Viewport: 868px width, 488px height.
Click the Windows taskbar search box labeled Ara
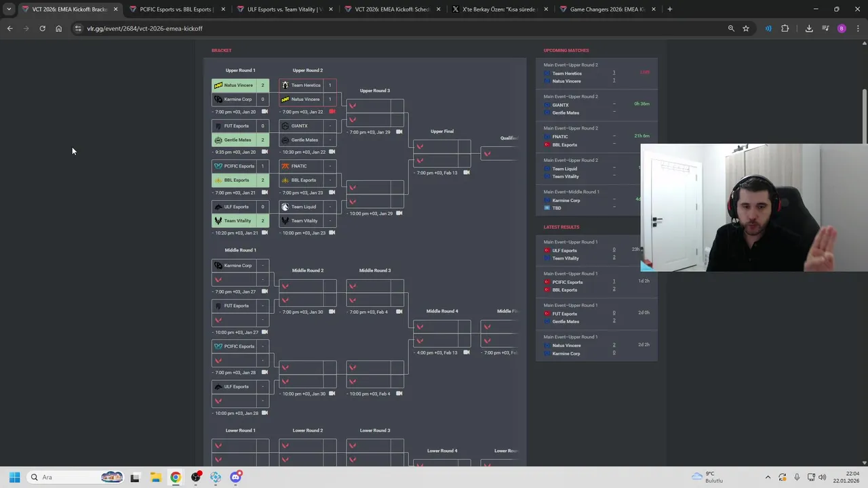pos(75,477)
